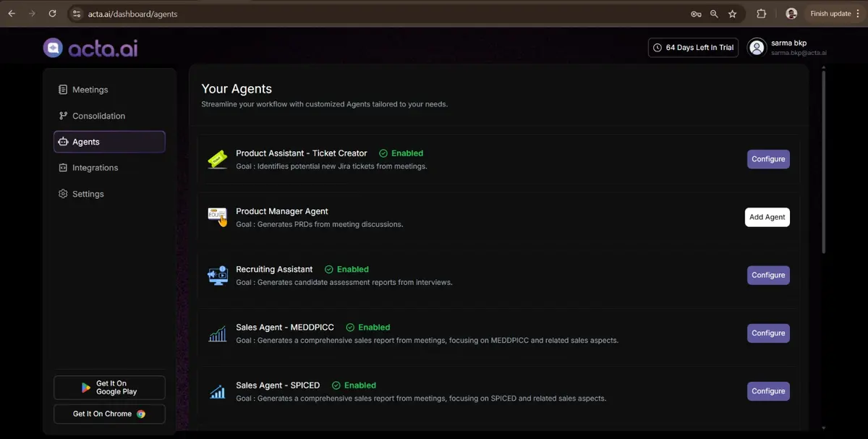868x439 pixels.
Task: Click the Enabled status on Recruiting Assistant
Action: (346, 268)
